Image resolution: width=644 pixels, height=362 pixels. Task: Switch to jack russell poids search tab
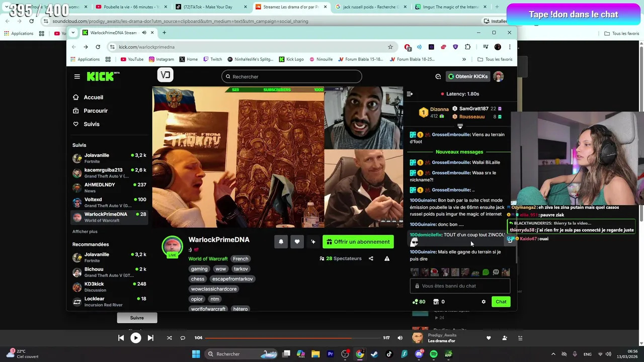pyautogui.click(x=370, y=7)
